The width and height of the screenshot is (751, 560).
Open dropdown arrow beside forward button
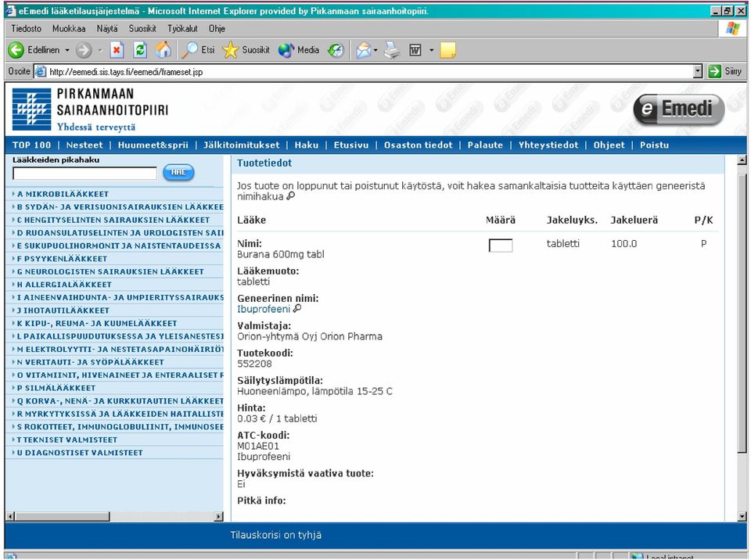tap(100, 50)
